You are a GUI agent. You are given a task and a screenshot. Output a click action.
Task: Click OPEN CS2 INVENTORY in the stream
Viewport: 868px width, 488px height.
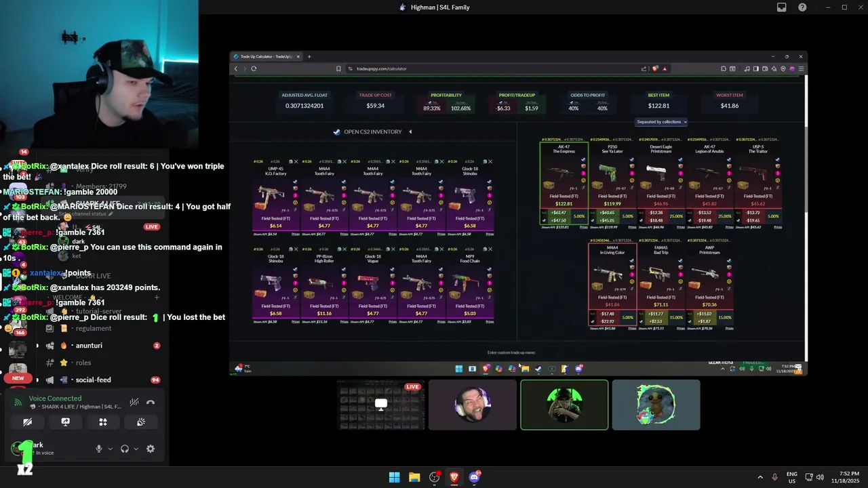[373, 131]
